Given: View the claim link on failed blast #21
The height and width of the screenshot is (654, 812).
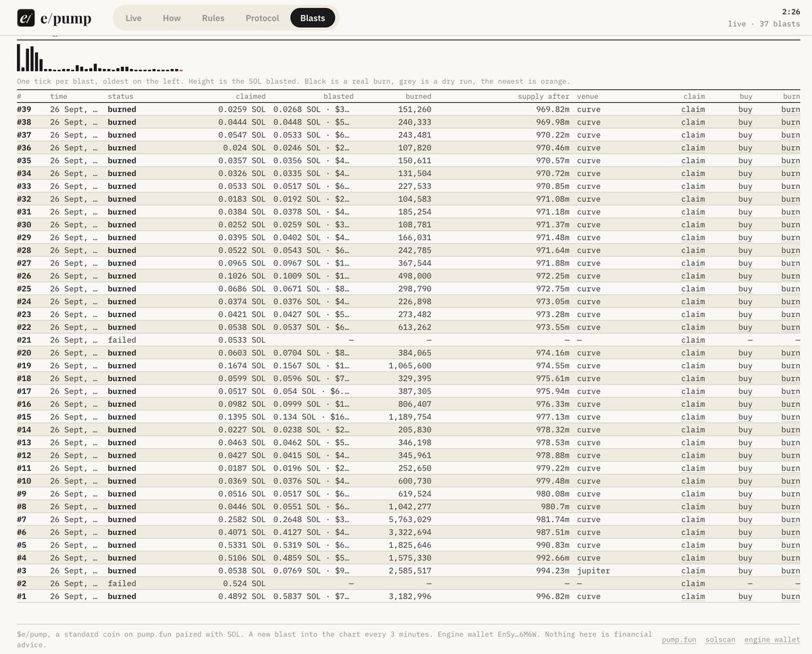Looking at the screenshot, I should pyautogui.click(x=693, y=340).
